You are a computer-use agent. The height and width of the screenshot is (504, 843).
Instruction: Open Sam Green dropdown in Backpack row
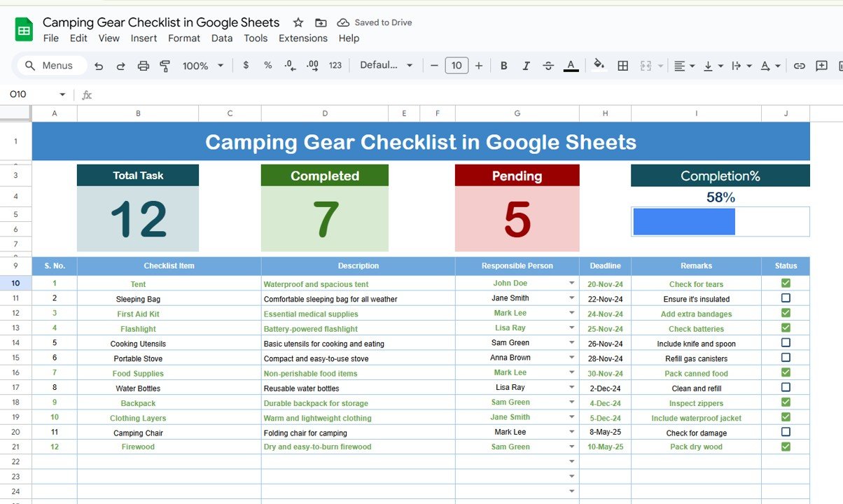(571, 402)
